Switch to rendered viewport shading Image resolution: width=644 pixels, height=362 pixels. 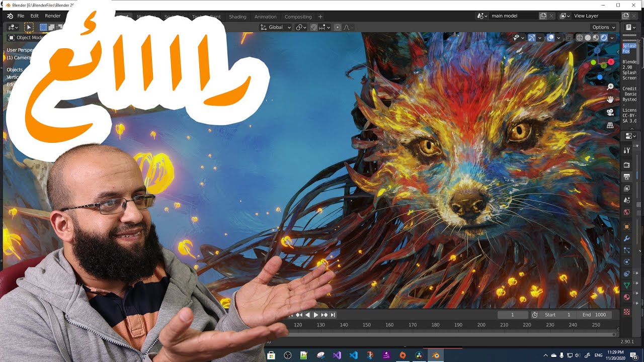604,38
